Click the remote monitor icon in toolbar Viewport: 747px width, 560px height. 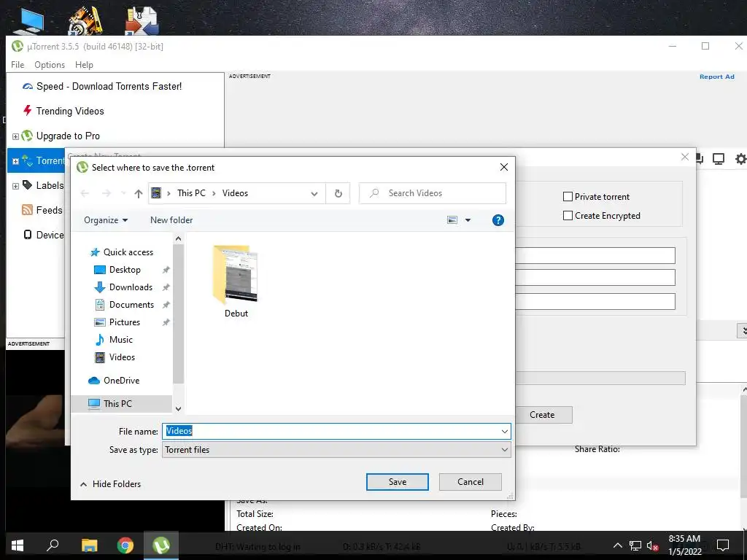(x=719, y=158)
